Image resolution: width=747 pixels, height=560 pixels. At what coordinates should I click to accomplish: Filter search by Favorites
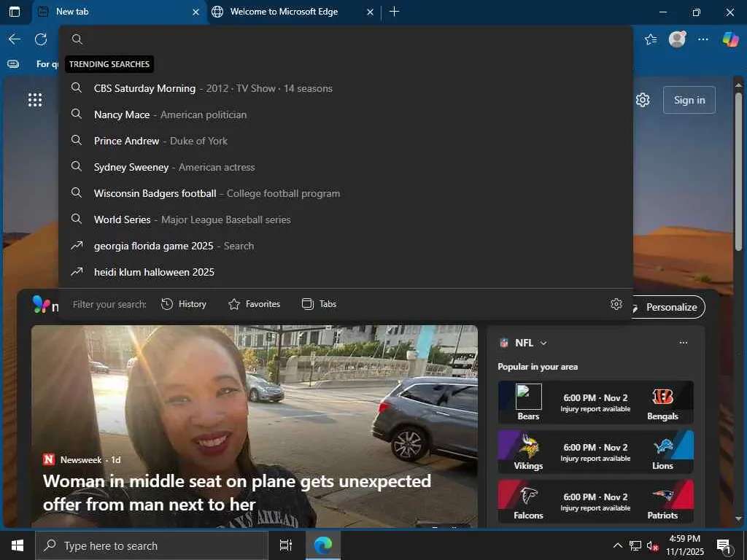[254, 304]
